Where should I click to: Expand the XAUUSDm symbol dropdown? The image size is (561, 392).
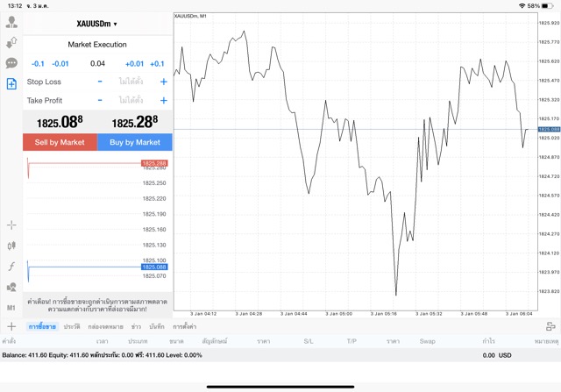point(97,24)
